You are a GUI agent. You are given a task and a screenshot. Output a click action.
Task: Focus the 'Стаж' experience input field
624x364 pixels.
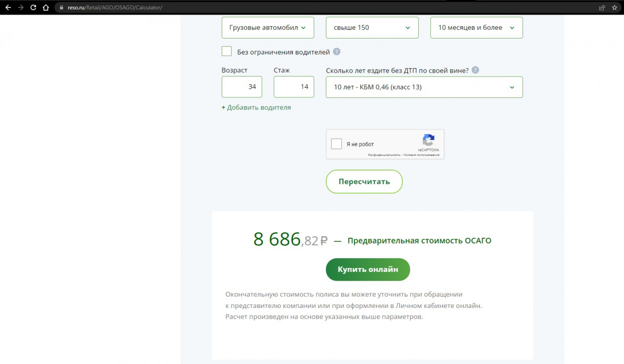point(294,87)
